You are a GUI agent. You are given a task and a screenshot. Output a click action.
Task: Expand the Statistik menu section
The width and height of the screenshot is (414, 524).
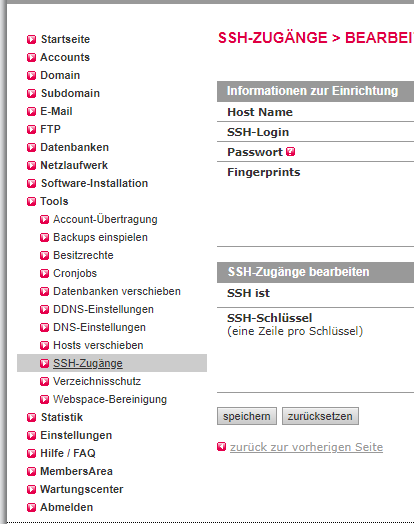(62, 417)
